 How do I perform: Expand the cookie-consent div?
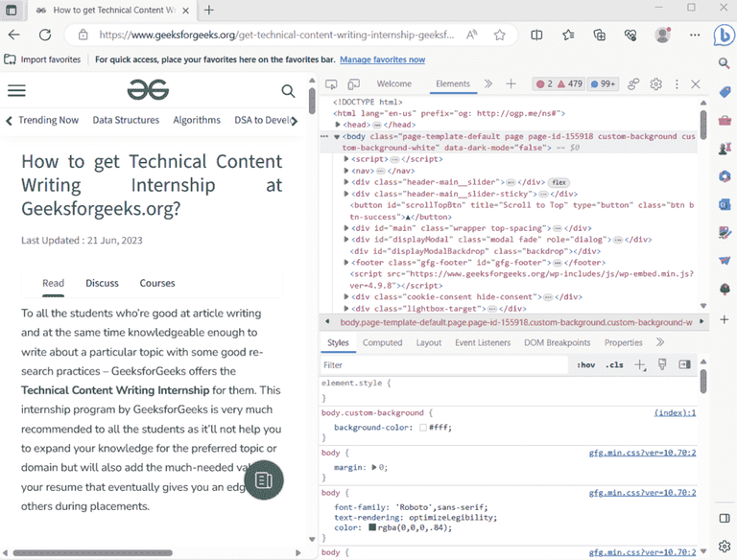345,296
